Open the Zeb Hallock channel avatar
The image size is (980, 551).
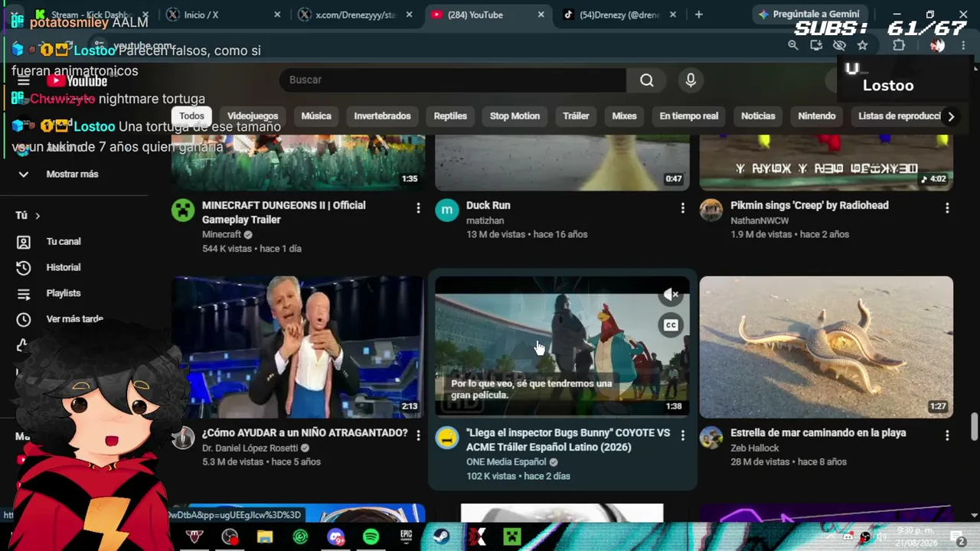[711, 438]
